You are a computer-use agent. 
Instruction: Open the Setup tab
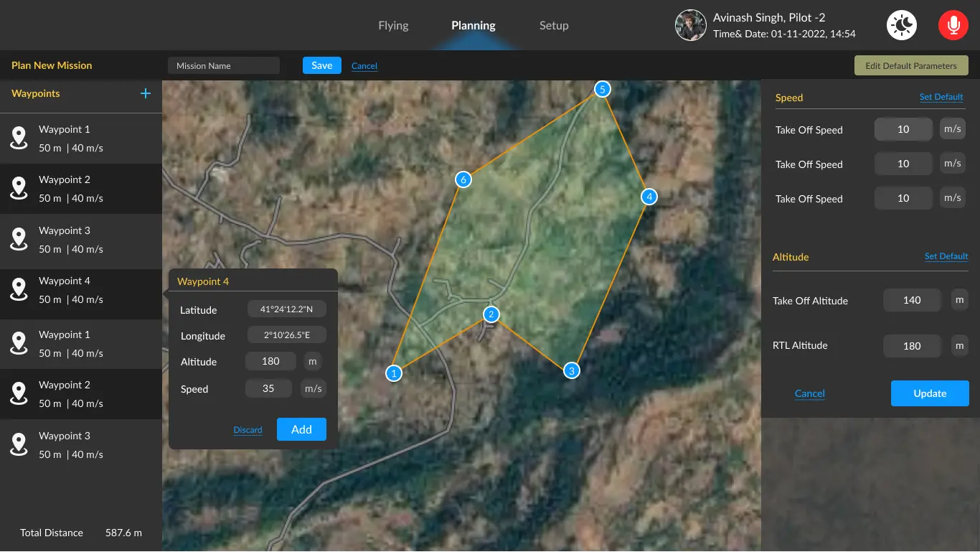coord(554,26)
